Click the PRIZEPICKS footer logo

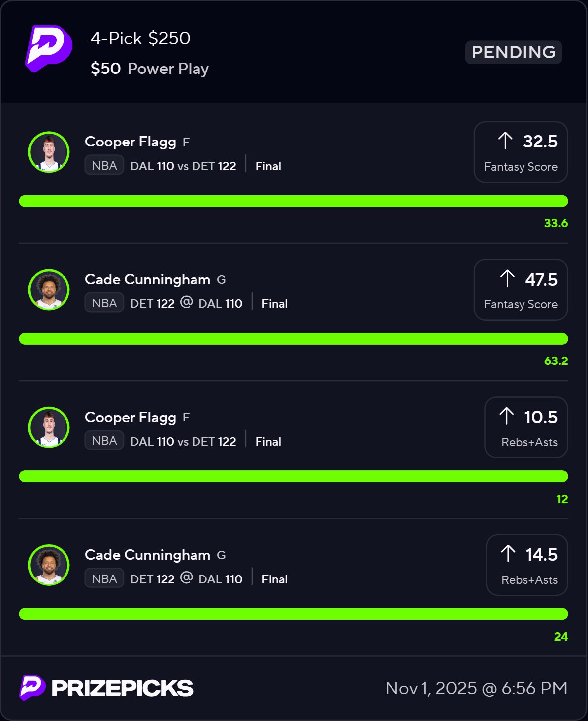tap(106, 688)
